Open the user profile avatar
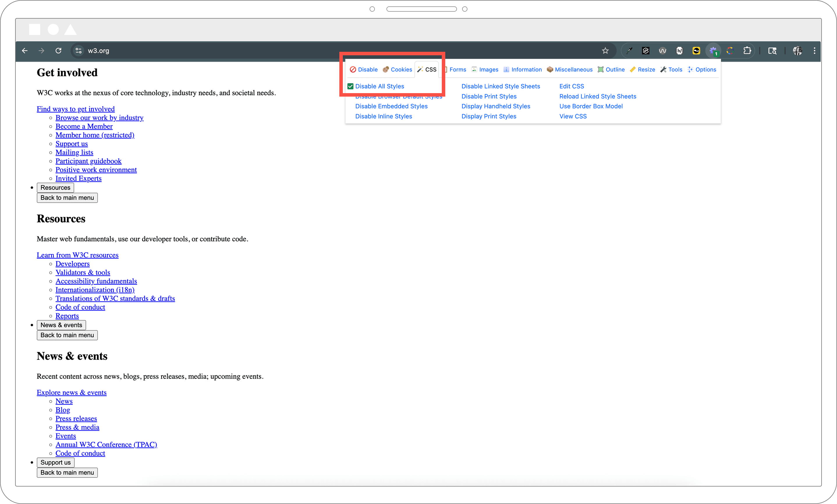This screenshot has width=837, height=504. coord(797,51)
